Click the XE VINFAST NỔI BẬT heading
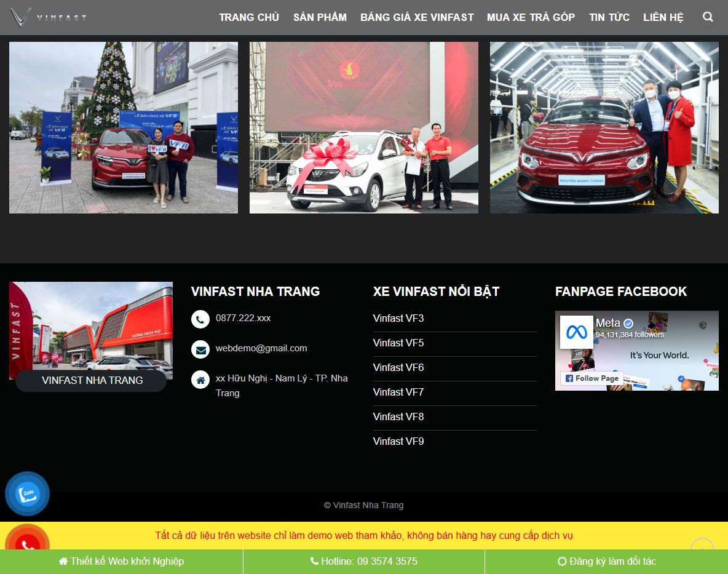The height and width of the screenshot is (574, 728). click(x=436, y=292)
